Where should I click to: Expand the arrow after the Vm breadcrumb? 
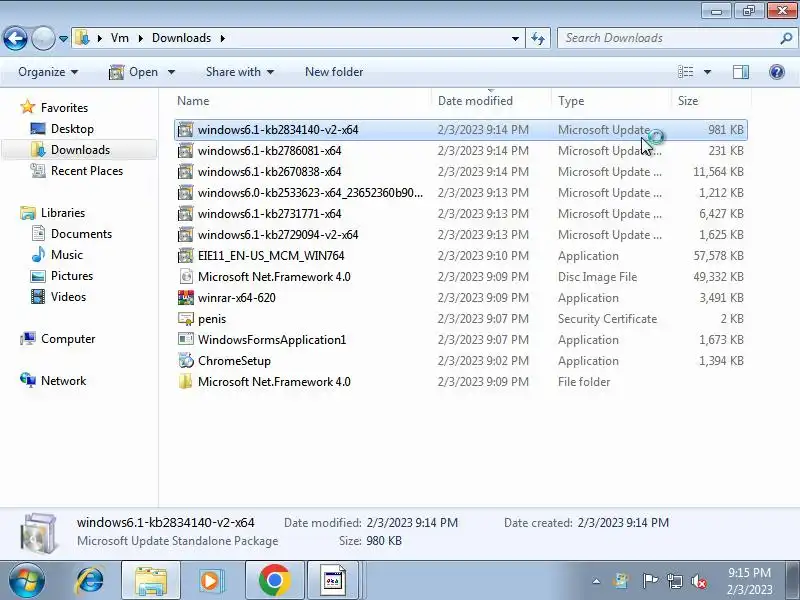pos(140,38)
